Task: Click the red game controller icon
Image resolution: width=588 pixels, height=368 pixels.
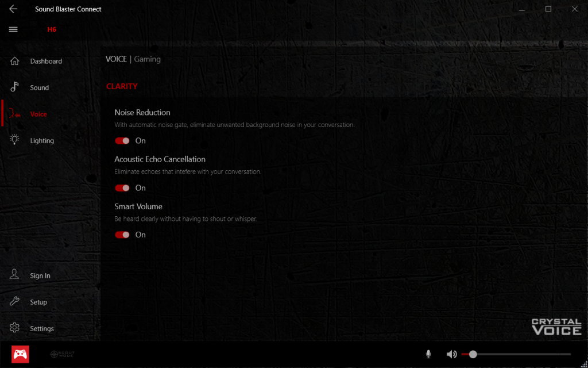Action: tap(20, 354)
